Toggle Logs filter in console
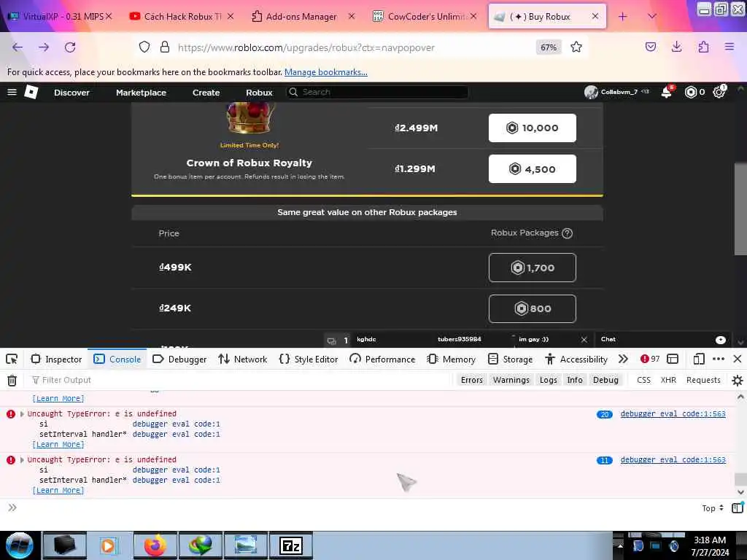The width and height of the screenshot is (747, 560). pos(549,380)
